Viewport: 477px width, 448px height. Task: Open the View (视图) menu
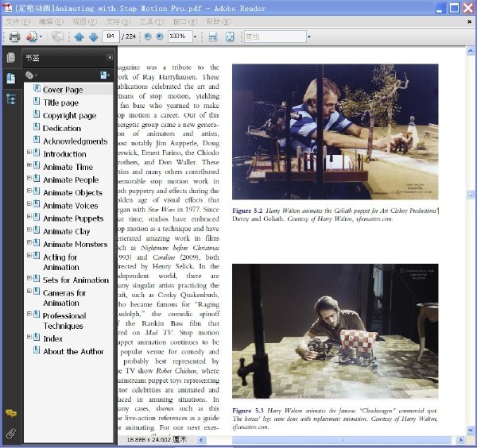[84, 21]
